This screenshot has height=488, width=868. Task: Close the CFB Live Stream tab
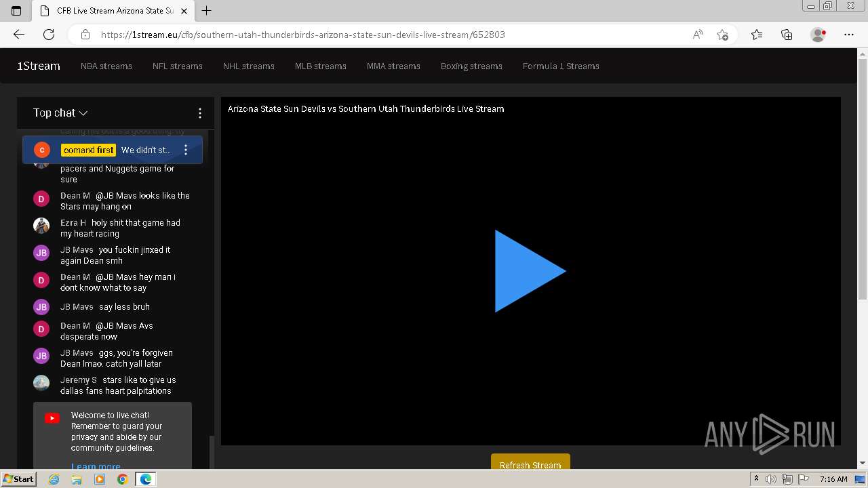pyautogui.click(x=184, y=11)
